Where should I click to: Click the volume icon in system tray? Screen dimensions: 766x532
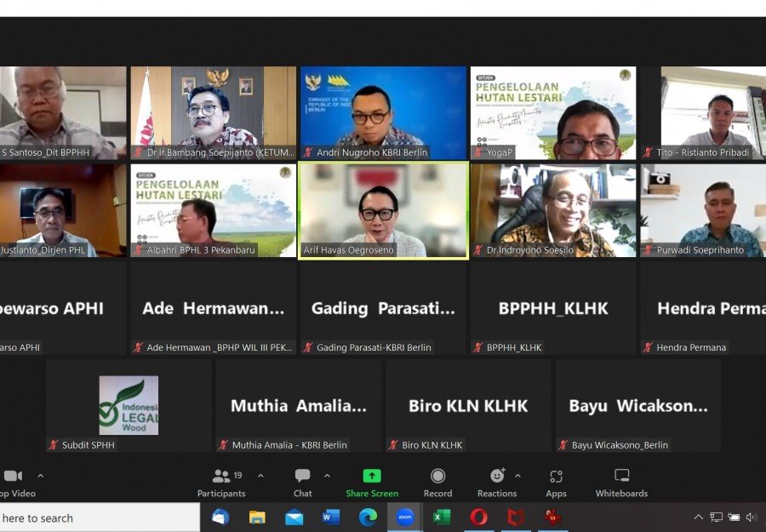click(x=751, y=517)
